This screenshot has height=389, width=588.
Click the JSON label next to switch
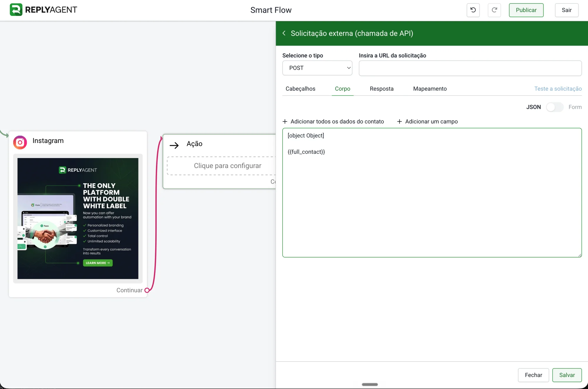point(533,107)
